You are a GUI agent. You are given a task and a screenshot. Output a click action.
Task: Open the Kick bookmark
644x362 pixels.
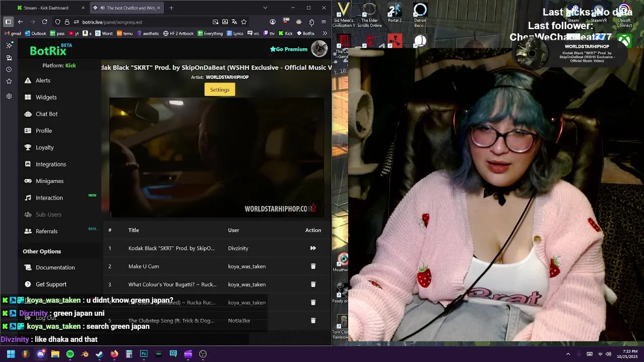pos(285,34)
